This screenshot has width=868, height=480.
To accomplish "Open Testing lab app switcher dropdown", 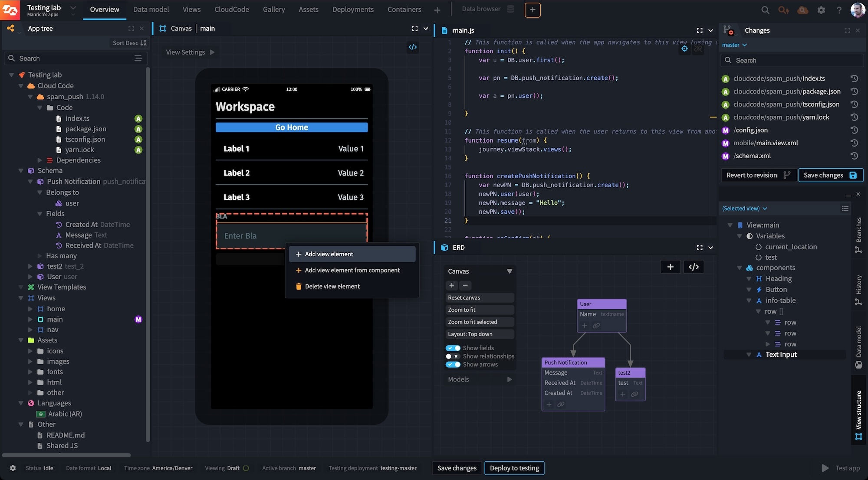I will click(x=73, y=8).
